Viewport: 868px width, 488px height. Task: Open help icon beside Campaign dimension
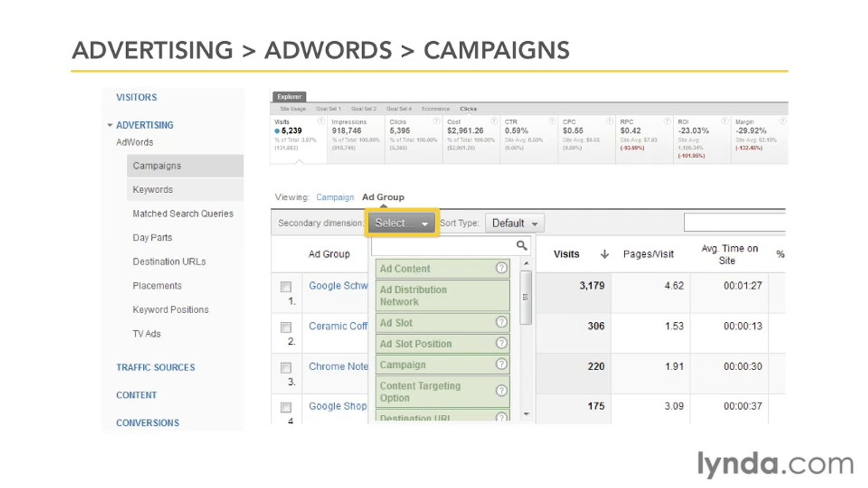point(501,364)
